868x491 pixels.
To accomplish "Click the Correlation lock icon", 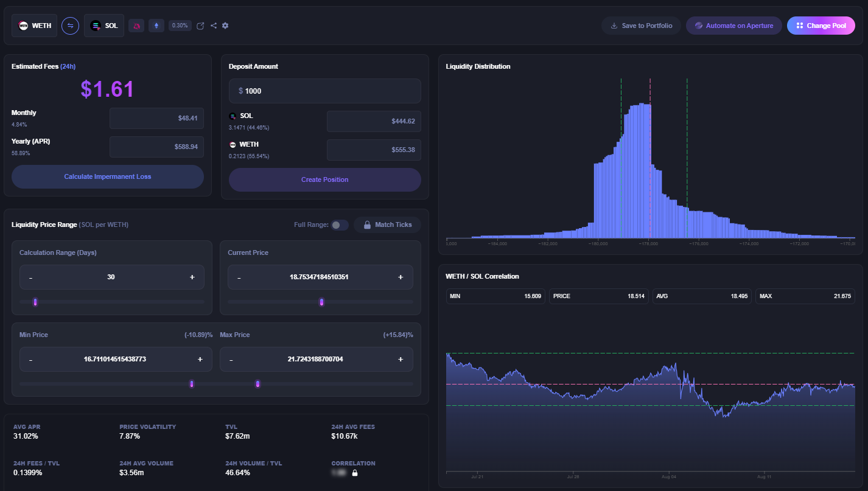I will pos(355,473).
